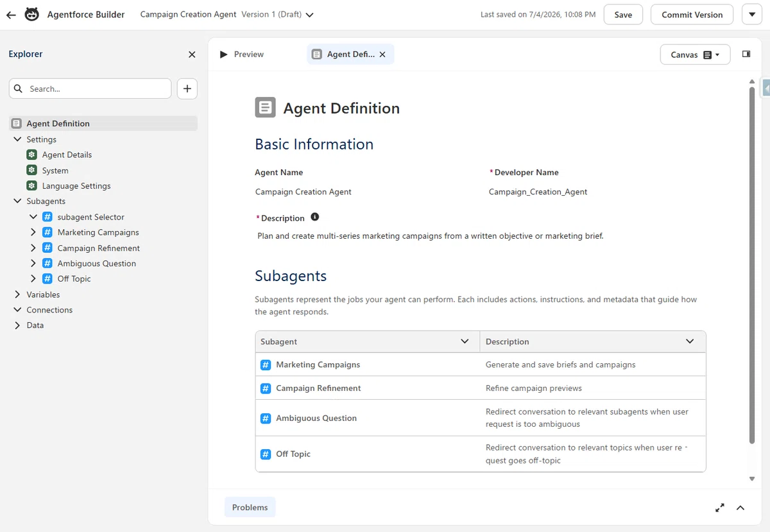Expand Ambiguous Question tree node
Viewport: 770px width, 532px height.
(x=33, y=263)
